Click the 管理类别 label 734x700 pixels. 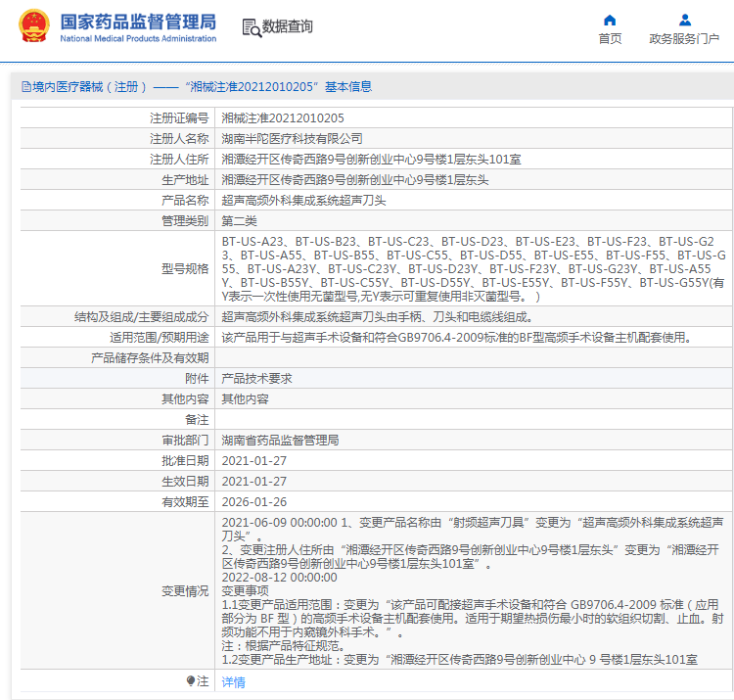pyautogui.click(x=185, y=221)
